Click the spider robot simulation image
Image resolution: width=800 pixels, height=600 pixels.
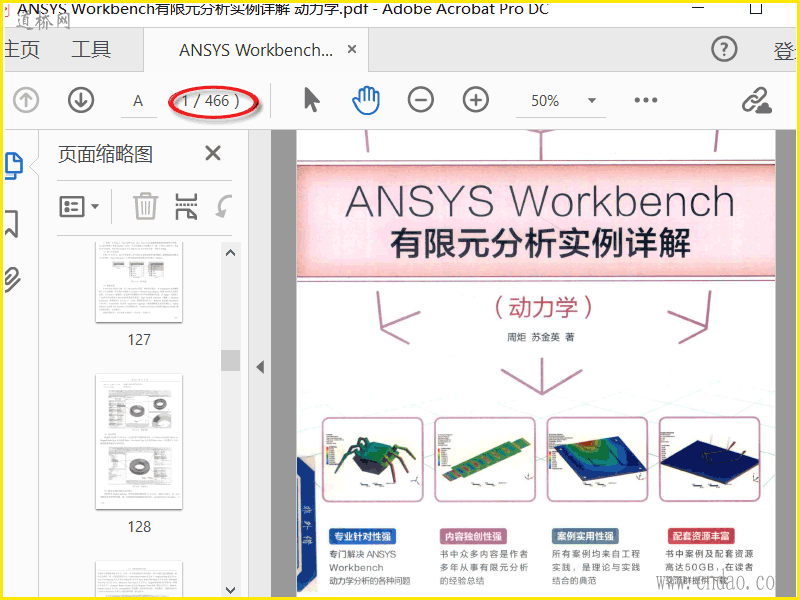(x=372, y=459)
